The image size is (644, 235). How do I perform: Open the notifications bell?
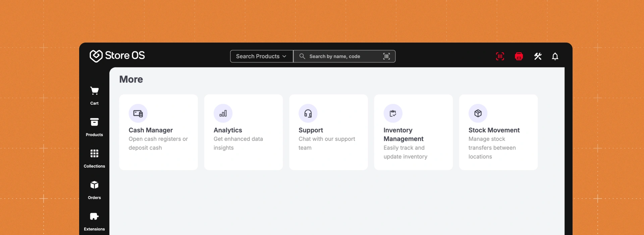point(555,56)
